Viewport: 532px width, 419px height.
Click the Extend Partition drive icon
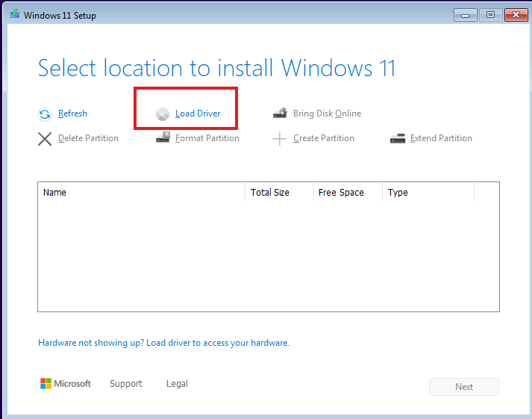(x=398, y=138)
